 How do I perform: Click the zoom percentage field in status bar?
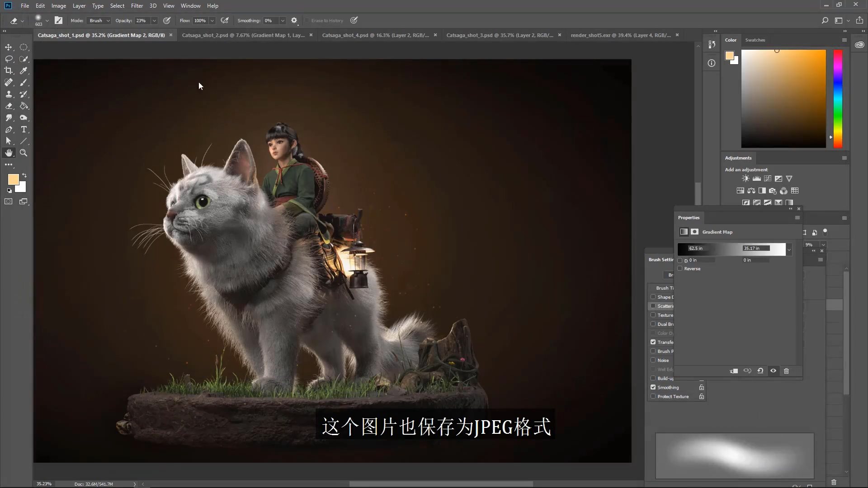click(44, 484)
